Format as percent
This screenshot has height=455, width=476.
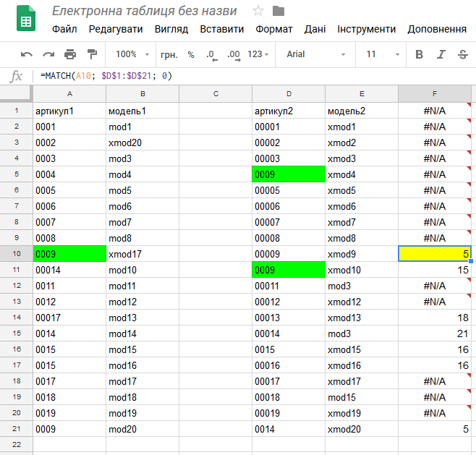click(191, 55)
